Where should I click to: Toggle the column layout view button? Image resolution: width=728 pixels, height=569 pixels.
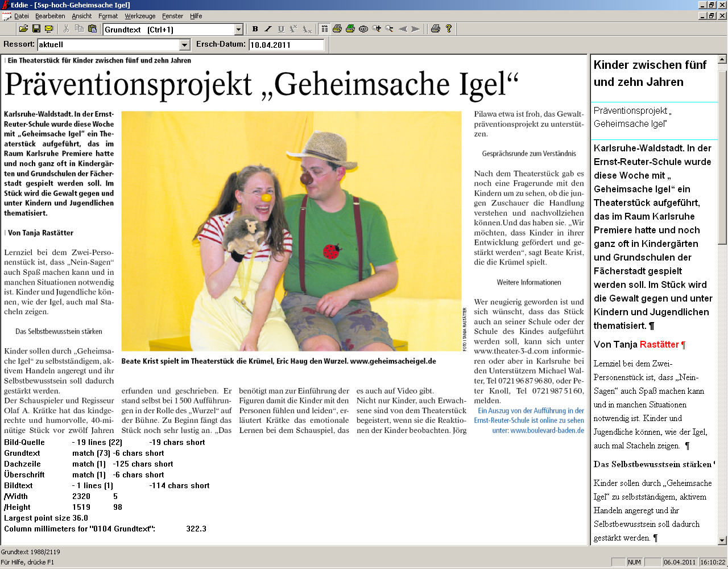324,28
